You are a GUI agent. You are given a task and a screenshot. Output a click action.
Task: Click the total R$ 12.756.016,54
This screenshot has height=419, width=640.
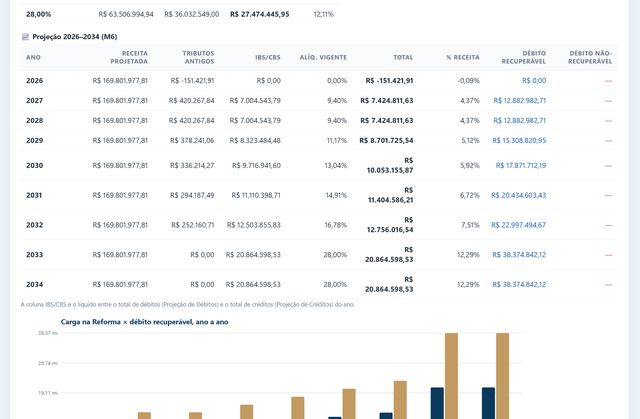click(390, 225)
